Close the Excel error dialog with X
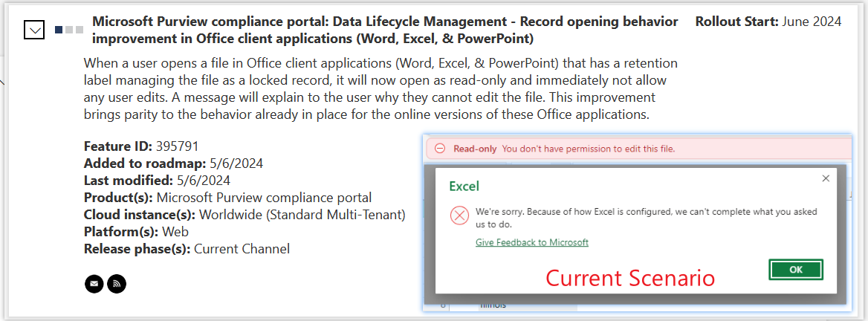 click(826, 178)
